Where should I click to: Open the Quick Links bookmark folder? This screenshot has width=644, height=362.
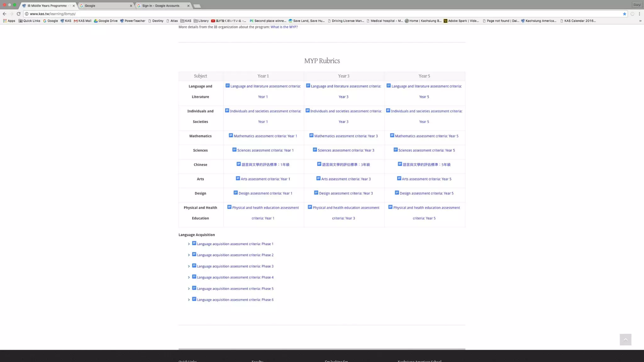[x=30, y=21]
